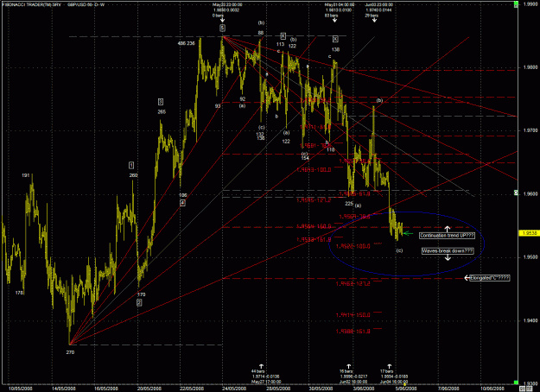Select the left arrow beside the Elongated C label
This screenshot has width=540, height=392.
pos(467,278)
